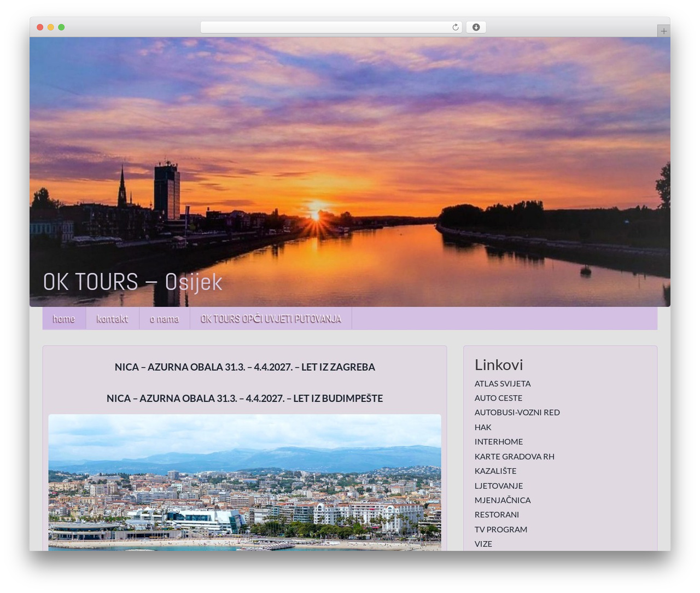Open a new tab with the plus button

tap(663, 31)
